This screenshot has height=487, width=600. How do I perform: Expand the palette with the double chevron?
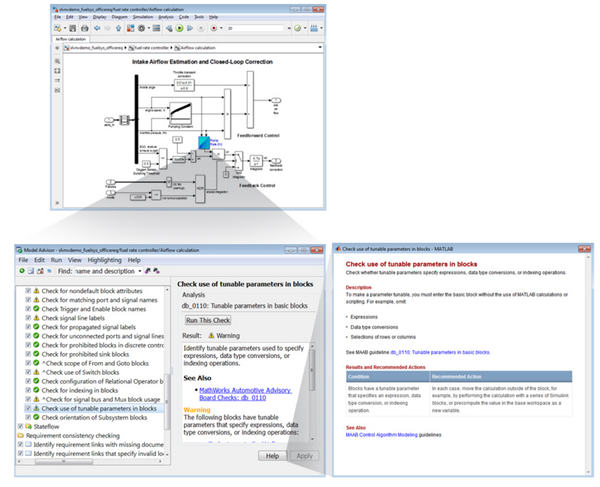coord(57,203)
